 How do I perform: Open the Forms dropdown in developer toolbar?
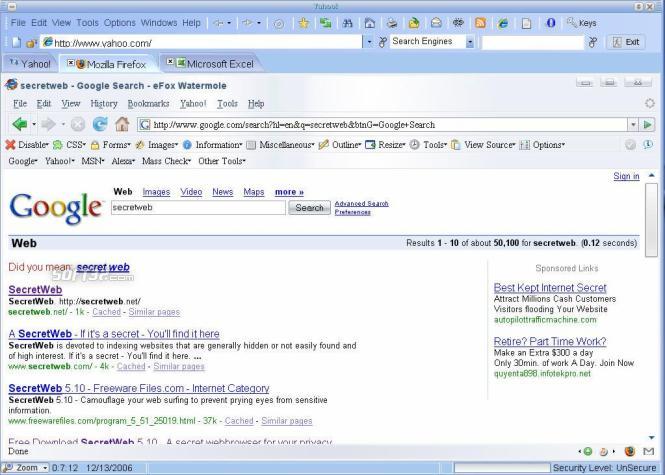point(110,145)
